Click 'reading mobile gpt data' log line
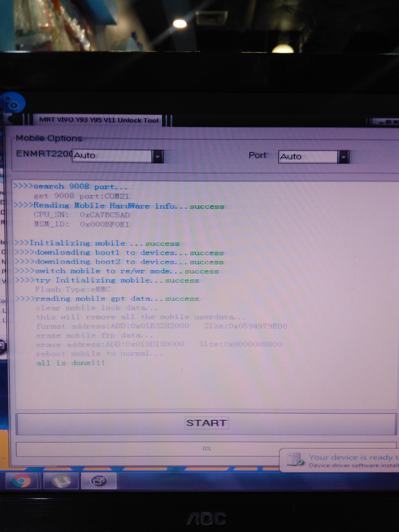Screen dimensions: 399x532 point(107,299)
